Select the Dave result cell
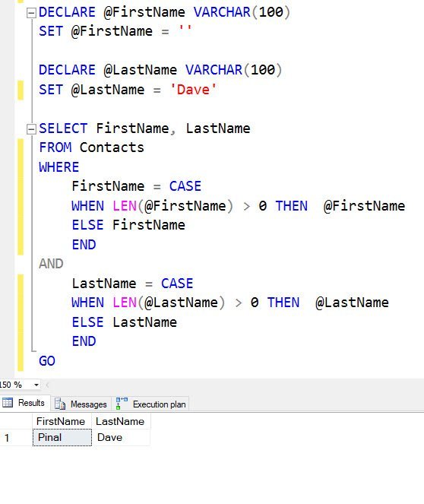Image resolution: width=424 pixels, height=504 pixels. point(121,437)
